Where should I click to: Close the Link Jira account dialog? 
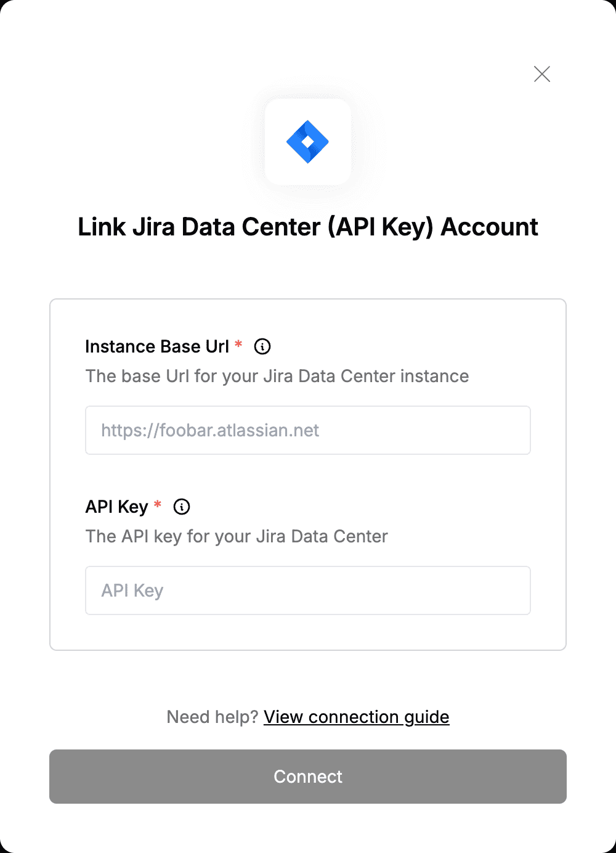tap(542, 74)
